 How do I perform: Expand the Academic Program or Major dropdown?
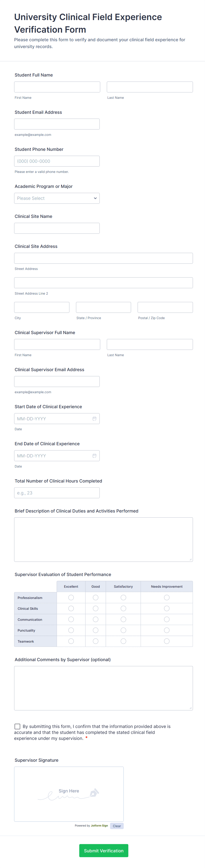tap(57, 198)
